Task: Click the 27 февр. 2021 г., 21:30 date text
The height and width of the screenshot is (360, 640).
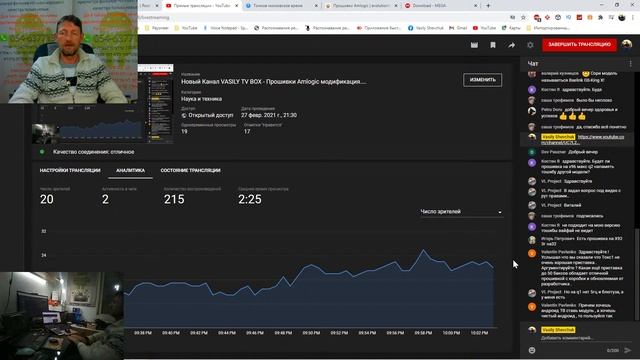Action: [269, 116]
